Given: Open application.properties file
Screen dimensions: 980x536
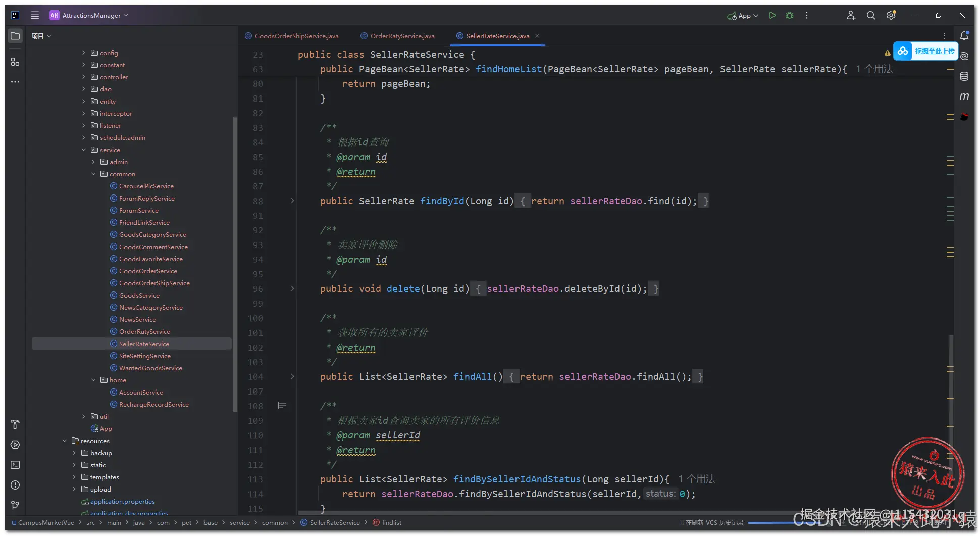Looking at the screenshot, I should tap(118, 501).
